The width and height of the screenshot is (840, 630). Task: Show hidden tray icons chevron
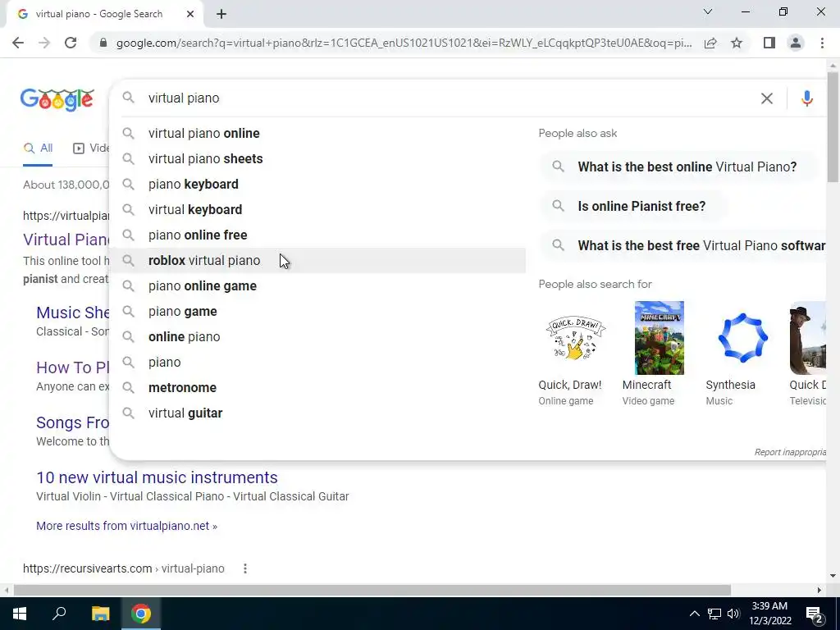[x=694, y=614]
